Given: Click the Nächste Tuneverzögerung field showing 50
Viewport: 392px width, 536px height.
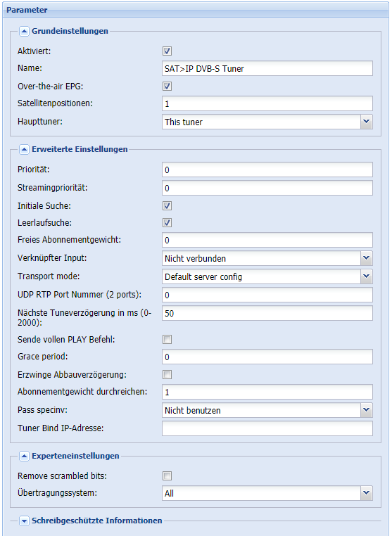Looking at the screenshot, I should tap(267, 313).
